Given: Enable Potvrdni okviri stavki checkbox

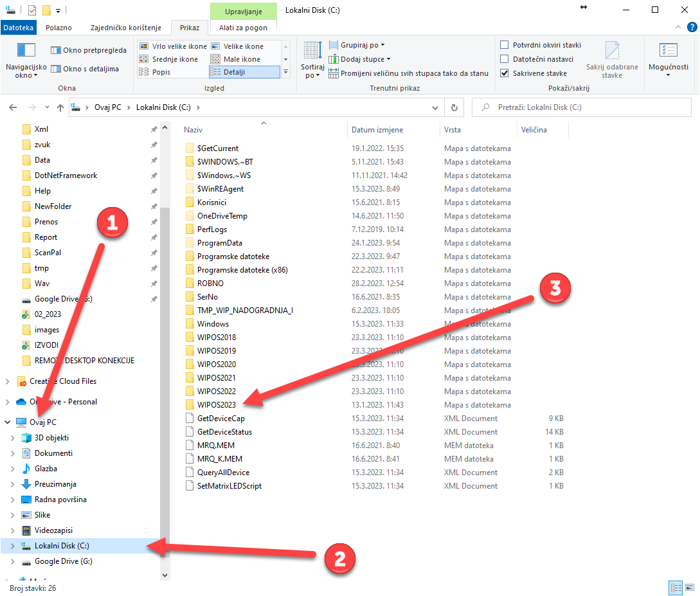Looking at the screenshot, I should click(505, 45).
